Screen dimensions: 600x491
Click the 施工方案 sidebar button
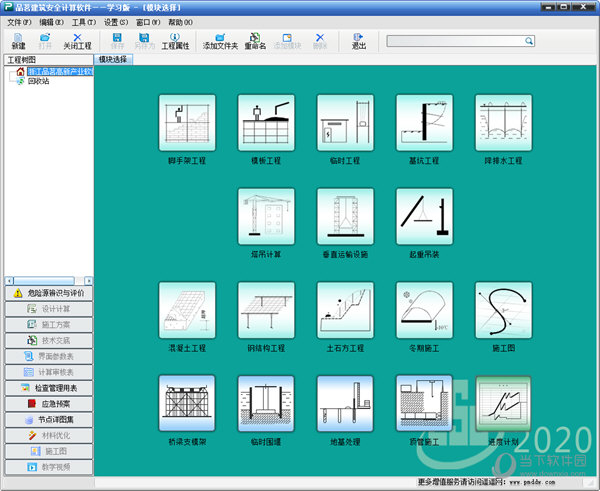49,325
